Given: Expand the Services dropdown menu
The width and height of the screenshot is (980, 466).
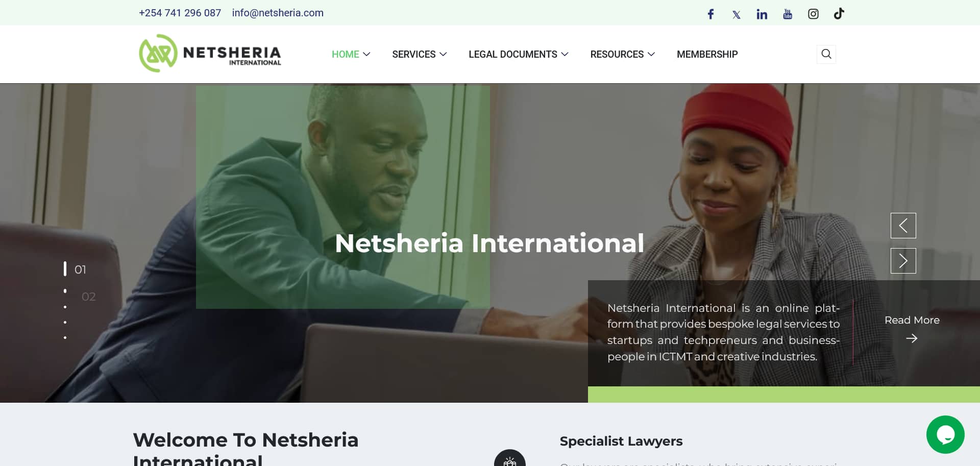Looking at the screenshot, I should point(420,54).
